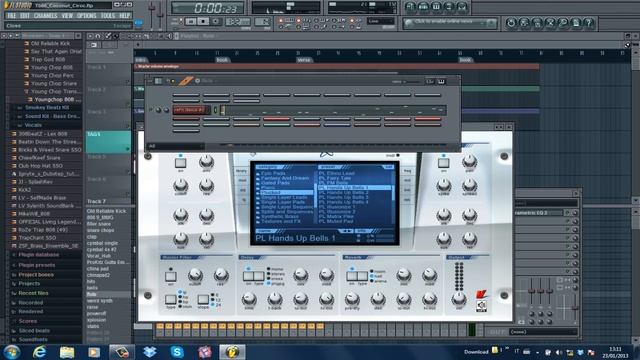Click the TAG 1 playlist track label
The height and width of the screenshot is (360, 640).
[108, 142]
